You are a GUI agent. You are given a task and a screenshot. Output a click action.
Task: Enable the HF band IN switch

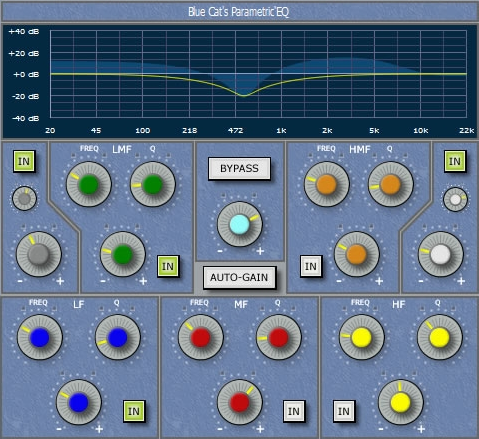(x=344, y=411)
